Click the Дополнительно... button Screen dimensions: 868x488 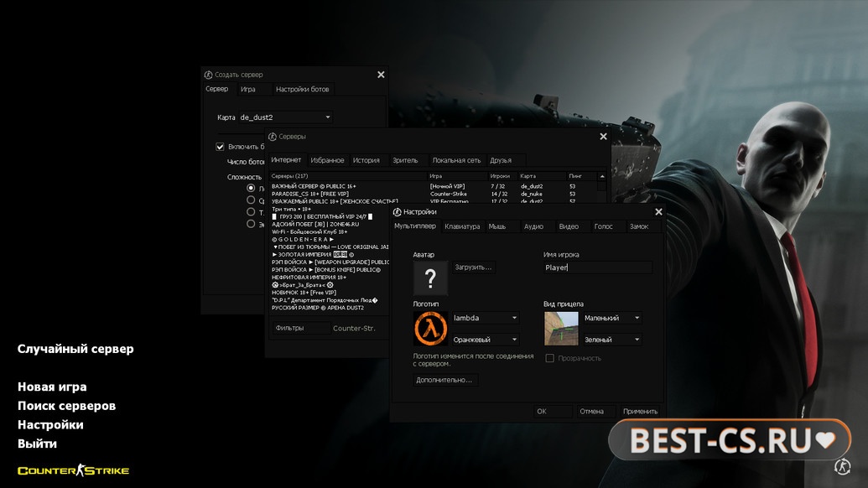coord(444,380)
